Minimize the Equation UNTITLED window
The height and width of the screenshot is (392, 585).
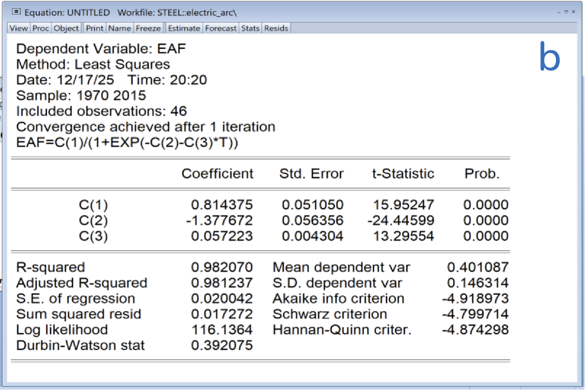click(x=559, y=12)
